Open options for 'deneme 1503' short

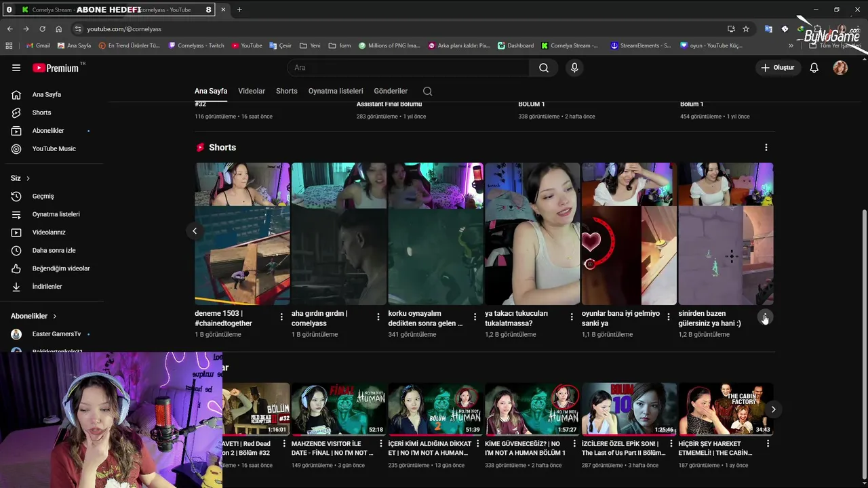[281, 317]
